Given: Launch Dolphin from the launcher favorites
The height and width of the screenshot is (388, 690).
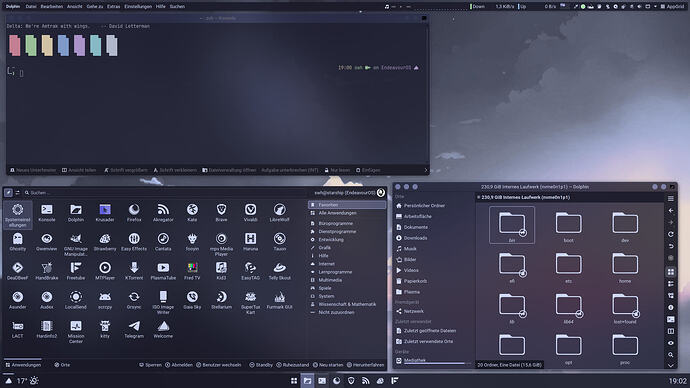Looking at the screenshot, I should [x=76, y=212].
